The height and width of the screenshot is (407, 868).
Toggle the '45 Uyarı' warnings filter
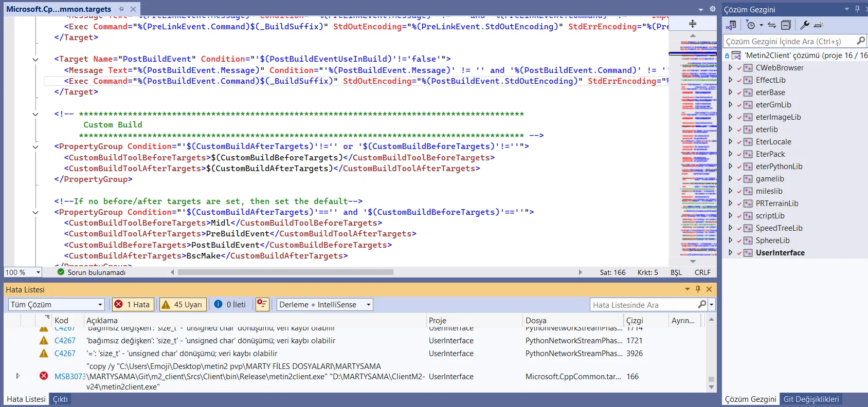tap(183, 305)
